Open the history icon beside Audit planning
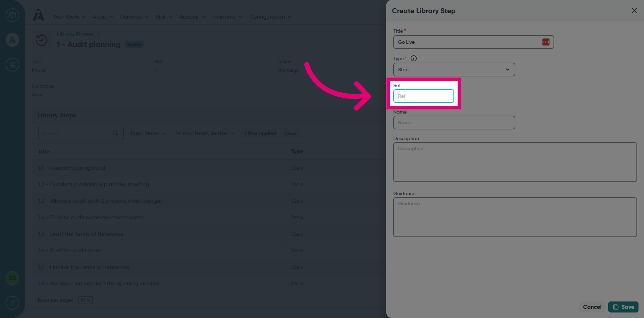 [42, 40]
